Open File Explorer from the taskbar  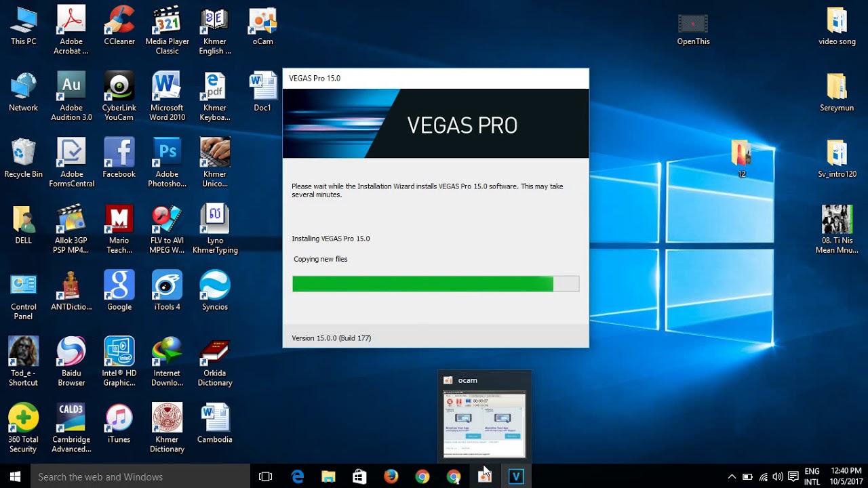pos(328,476)
